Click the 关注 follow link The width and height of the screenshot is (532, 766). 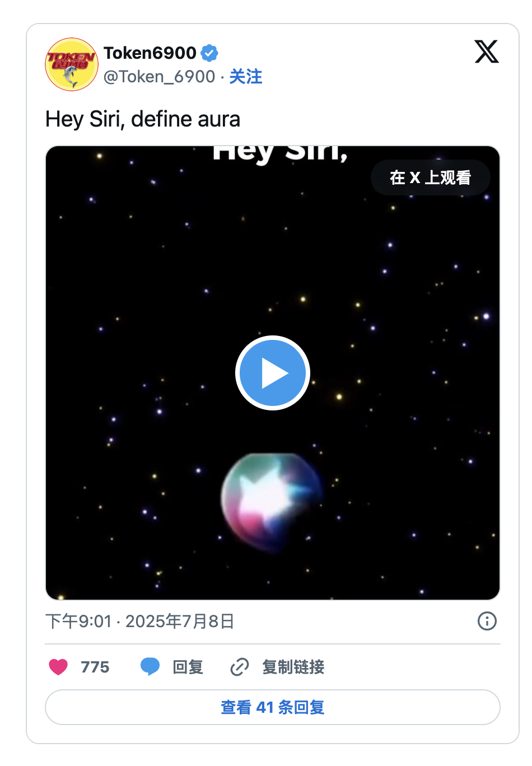click(x=246, y=77)
